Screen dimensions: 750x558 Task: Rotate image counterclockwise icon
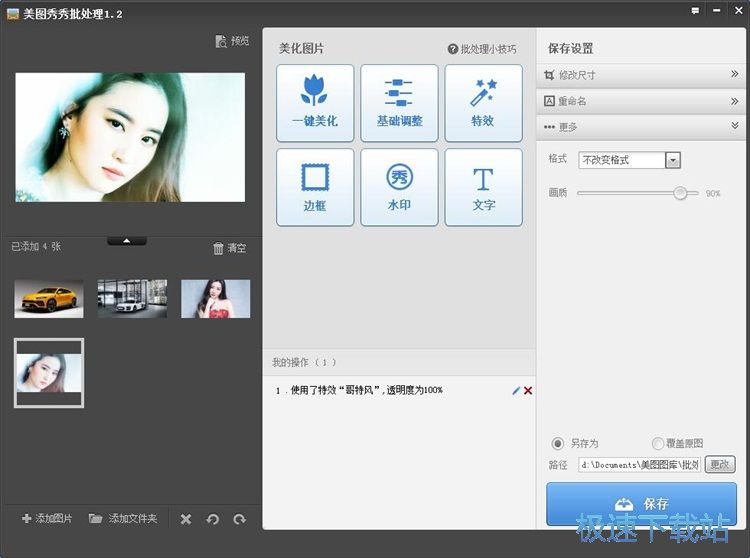pos(213,519)
